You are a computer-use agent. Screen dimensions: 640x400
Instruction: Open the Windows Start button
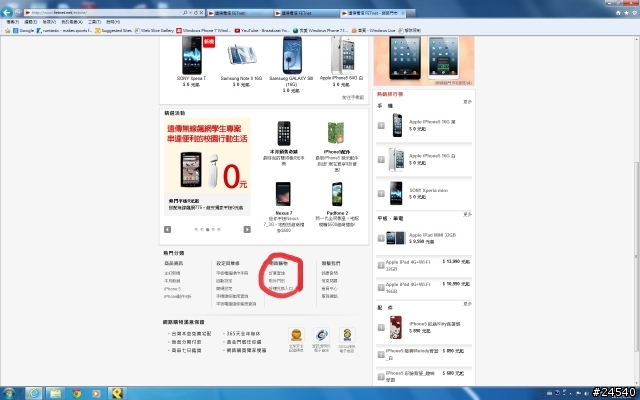8,393
